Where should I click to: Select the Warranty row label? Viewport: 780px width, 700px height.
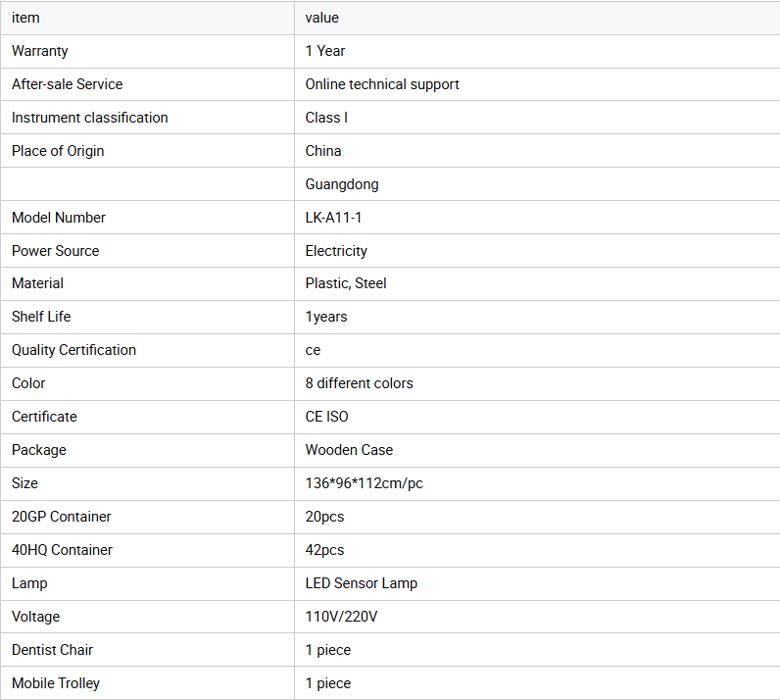(40, 51)
